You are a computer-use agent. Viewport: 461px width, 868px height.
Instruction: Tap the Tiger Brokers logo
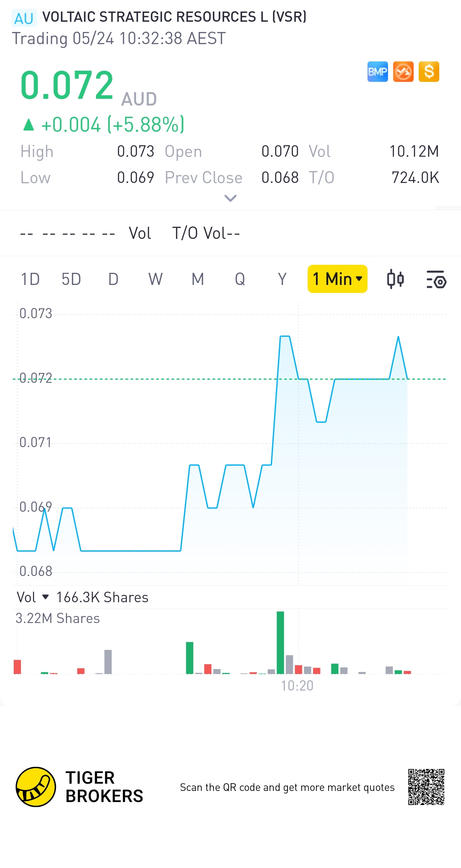[36, 787]
